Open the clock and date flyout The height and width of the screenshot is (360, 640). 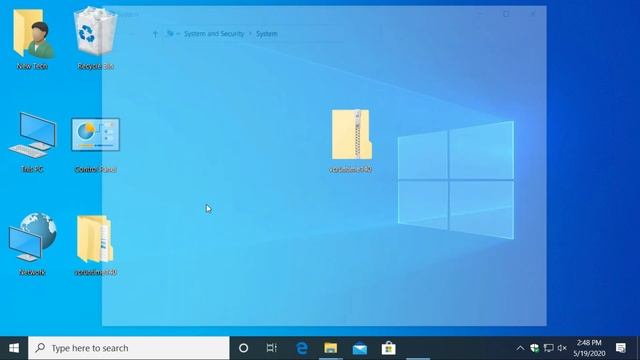(589, 348)
